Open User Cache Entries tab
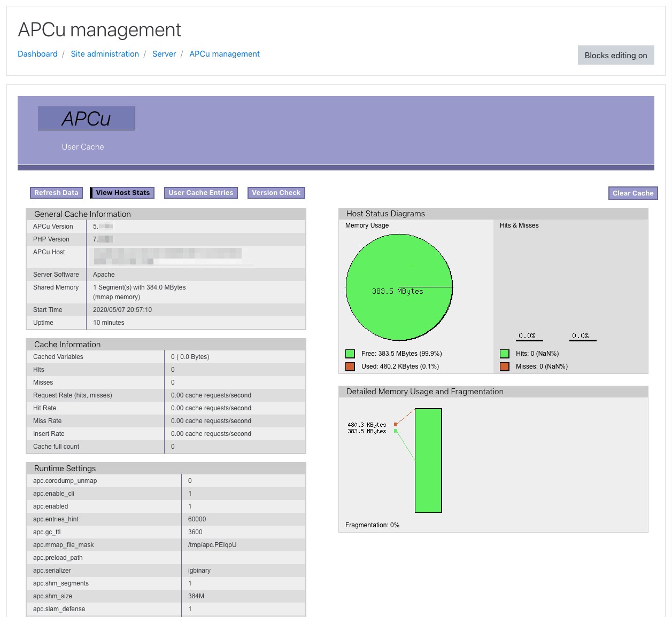 tap(201, 193)
